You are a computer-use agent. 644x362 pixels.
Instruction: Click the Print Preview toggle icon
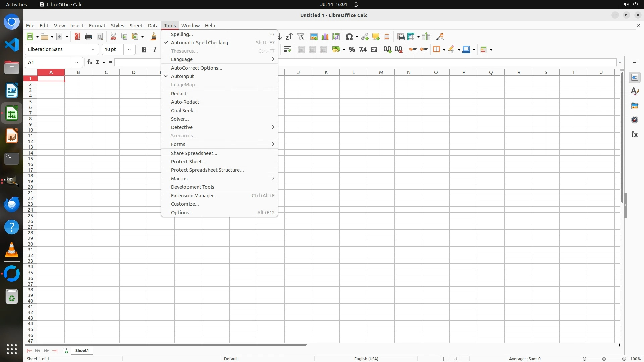[100, 37]
